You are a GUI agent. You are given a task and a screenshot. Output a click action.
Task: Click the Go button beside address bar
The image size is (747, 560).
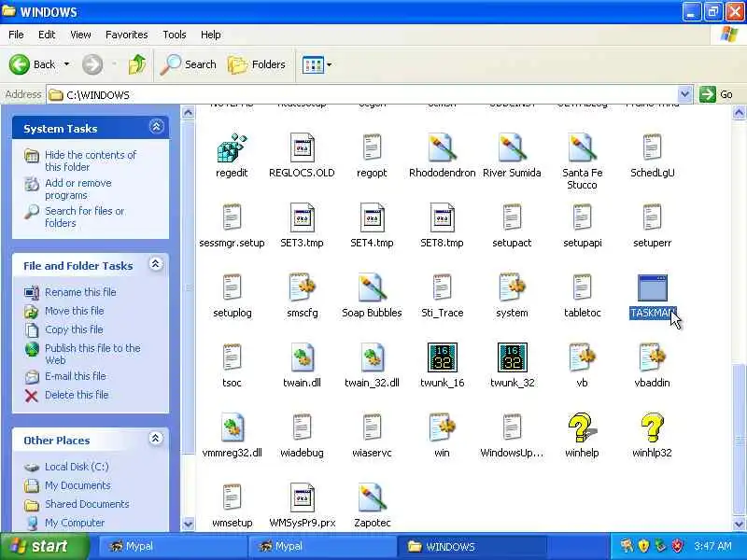click(716, 94)
